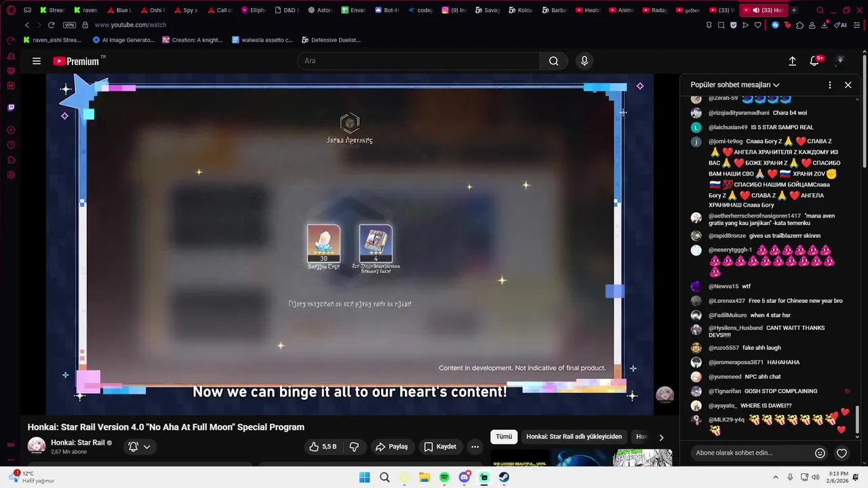Open browser tab search magnifier
868x488 pixels.
(820, 10)
